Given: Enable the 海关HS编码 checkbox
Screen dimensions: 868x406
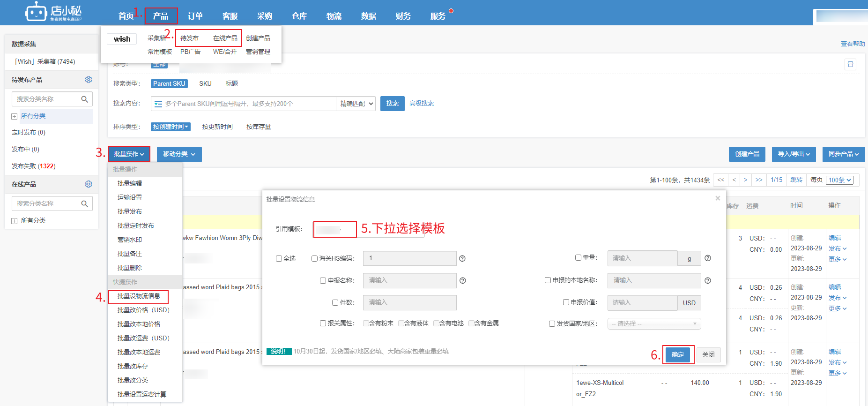Looking at the screenshot, I should click(x=314, y=258).
